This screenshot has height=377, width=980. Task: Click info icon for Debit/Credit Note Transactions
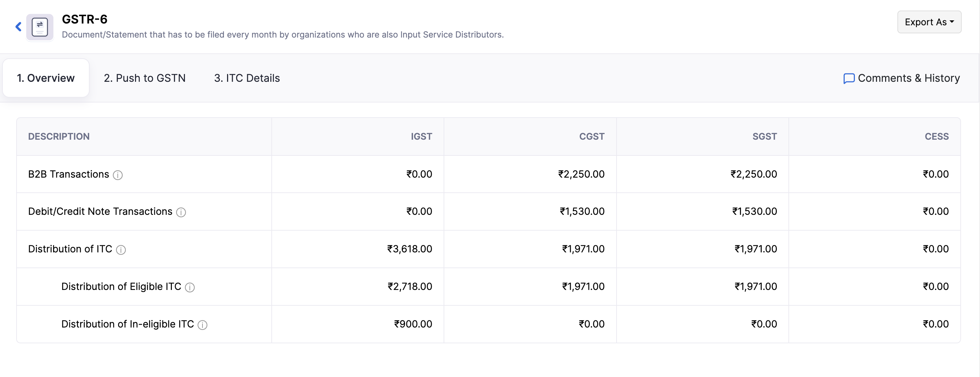[x=181, y=212]
